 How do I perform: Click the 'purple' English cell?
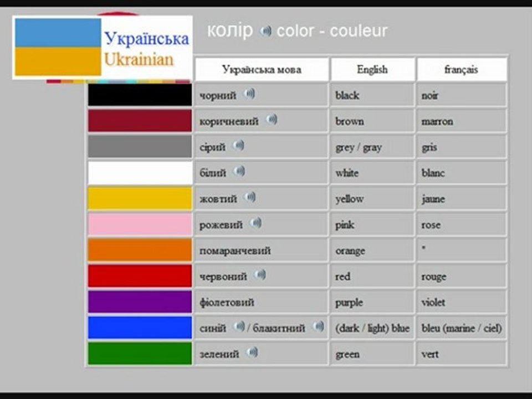pos(372,301)
